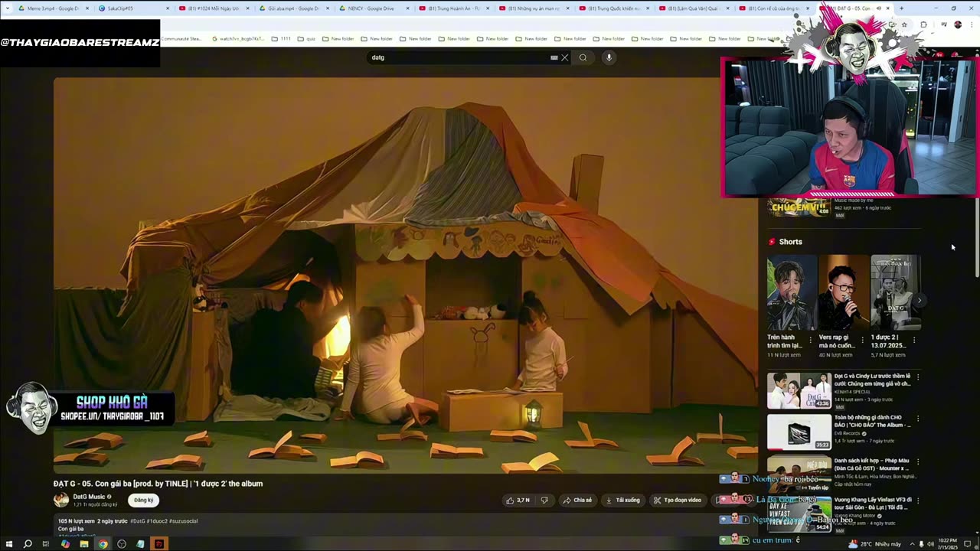The height and width of the screenshot is (551, 980).
Task: Open the Windows Start menu
Action: (9, 544)
